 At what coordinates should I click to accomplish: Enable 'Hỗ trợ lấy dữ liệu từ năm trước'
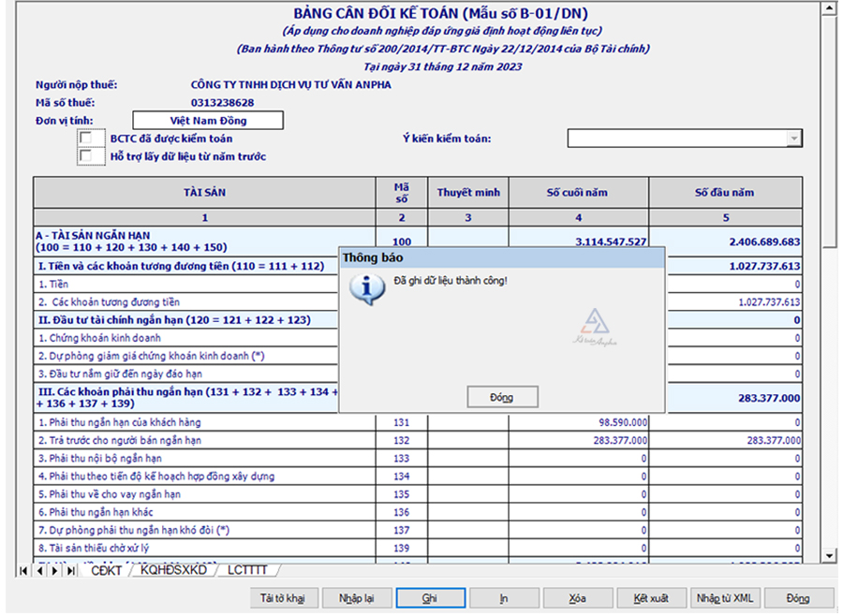tap(92, 156)
